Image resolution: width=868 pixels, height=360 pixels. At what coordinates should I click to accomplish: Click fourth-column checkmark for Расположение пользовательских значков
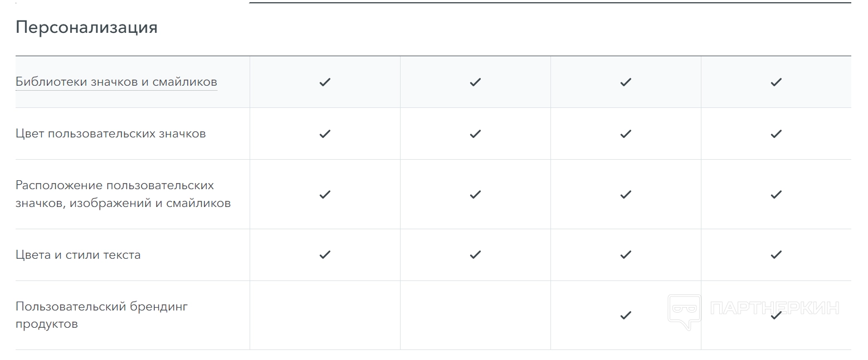pyautogui.click(x=776, y=195)
